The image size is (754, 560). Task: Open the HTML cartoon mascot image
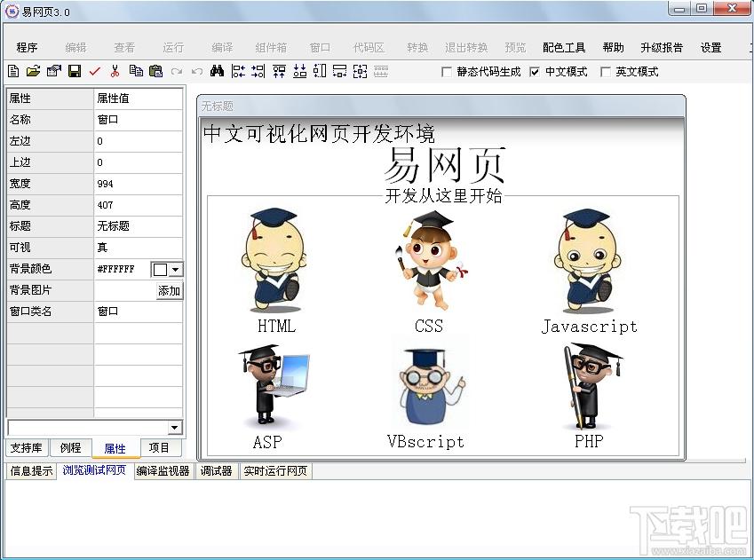point(274,261)
